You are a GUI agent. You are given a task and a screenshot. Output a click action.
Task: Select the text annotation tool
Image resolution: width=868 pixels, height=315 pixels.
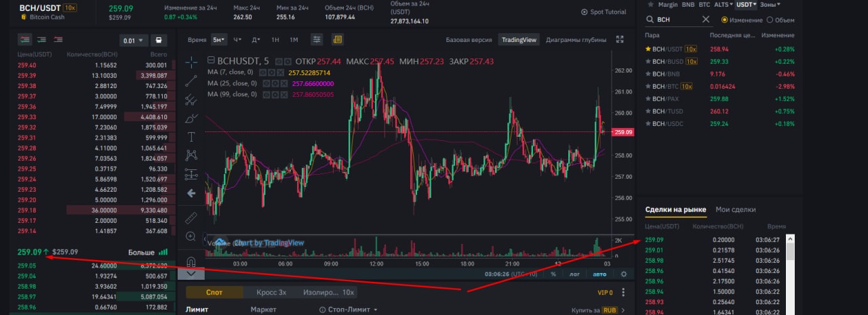point(191,136)
